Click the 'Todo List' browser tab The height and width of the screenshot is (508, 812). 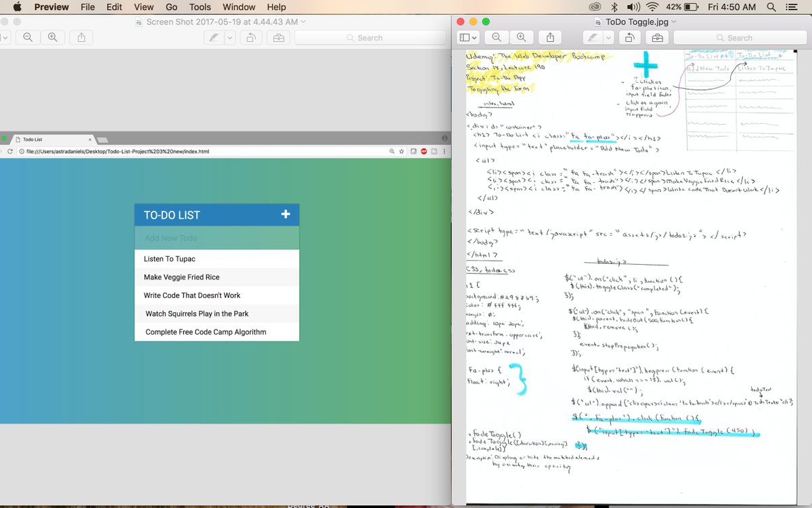[53, 139]
